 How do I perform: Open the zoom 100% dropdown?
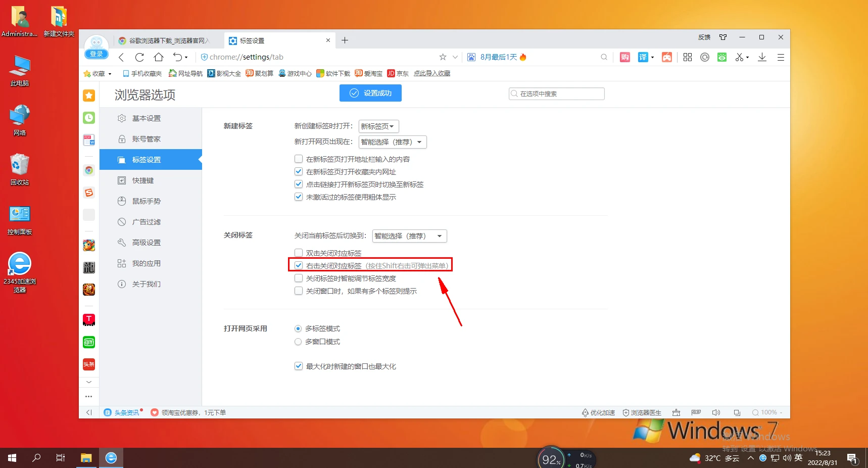(x=767, y=412)
